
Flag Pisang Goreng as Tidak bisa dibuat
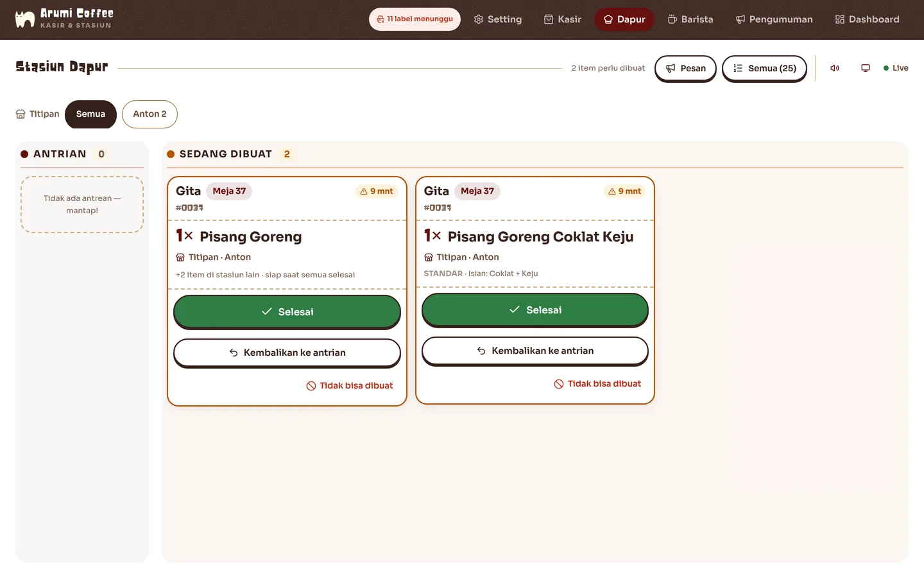pos(350,386)
